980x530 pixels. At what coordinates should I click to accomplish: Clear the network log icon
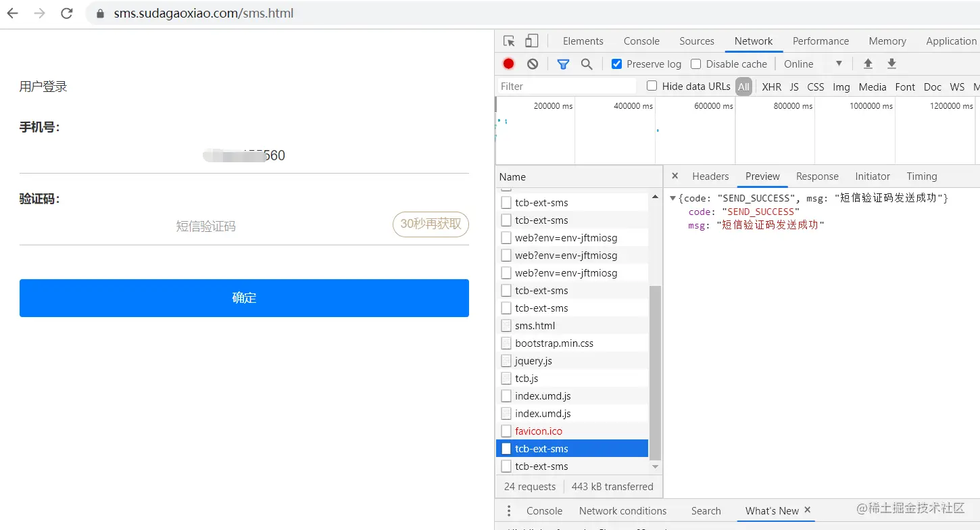click(533, 64)
